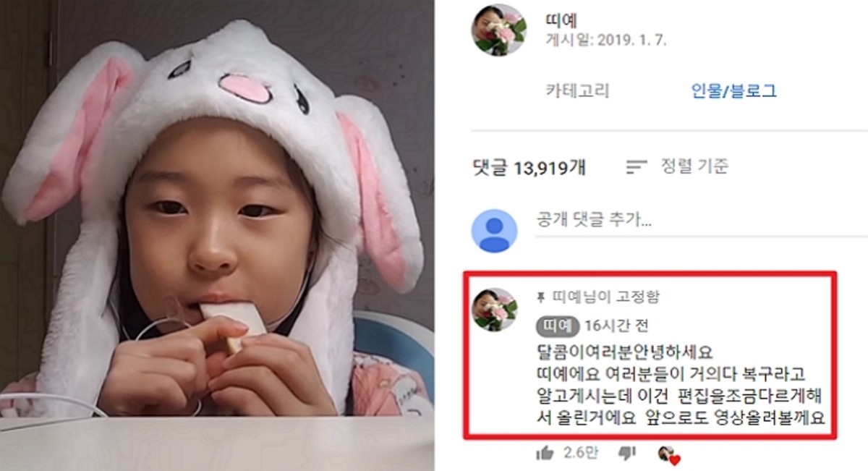Open the pinned comment author's avatar

pos(494,310)
